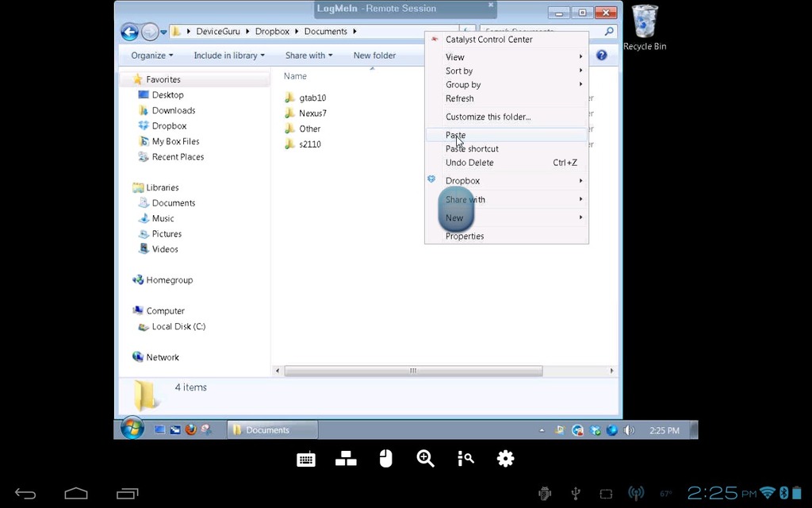Open the View submenu in context menu
The width and height of the screenshot is (812, 508).
507,57
